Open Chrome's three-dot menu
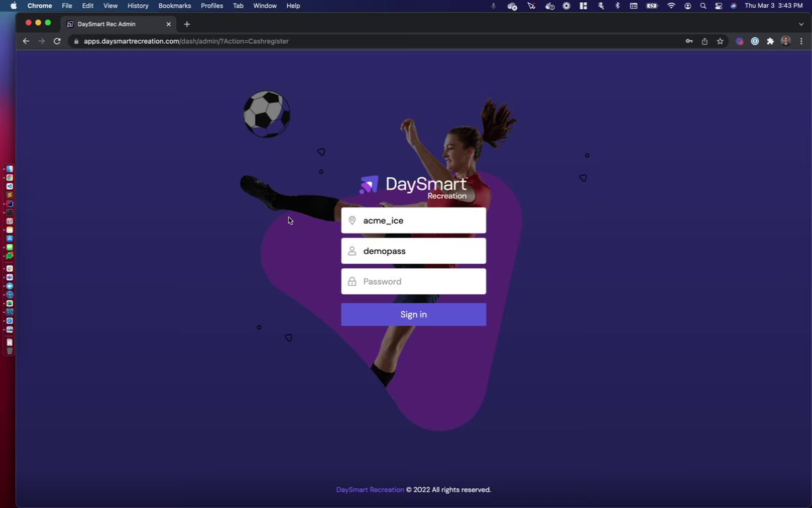The width and height of the screenshot is (812, 508). [801, 41]
